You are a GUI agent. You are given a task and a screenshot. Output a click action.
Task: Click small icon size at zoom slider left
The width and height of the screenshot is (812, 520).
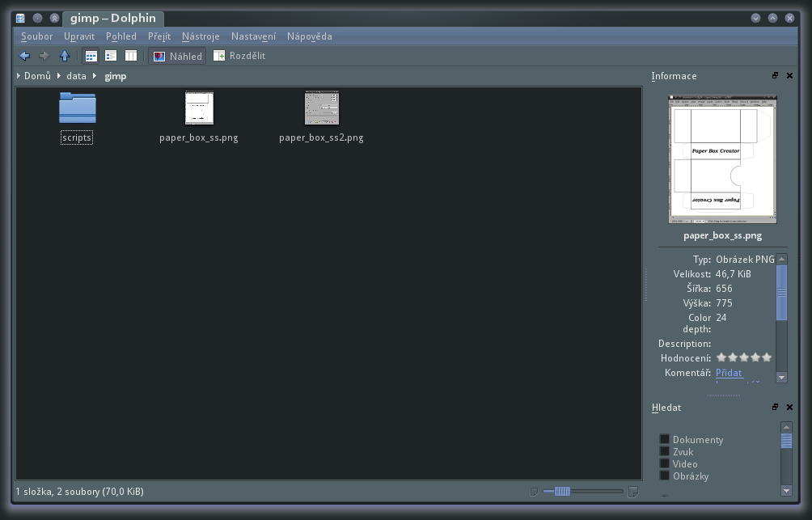[x=534, y=492]
